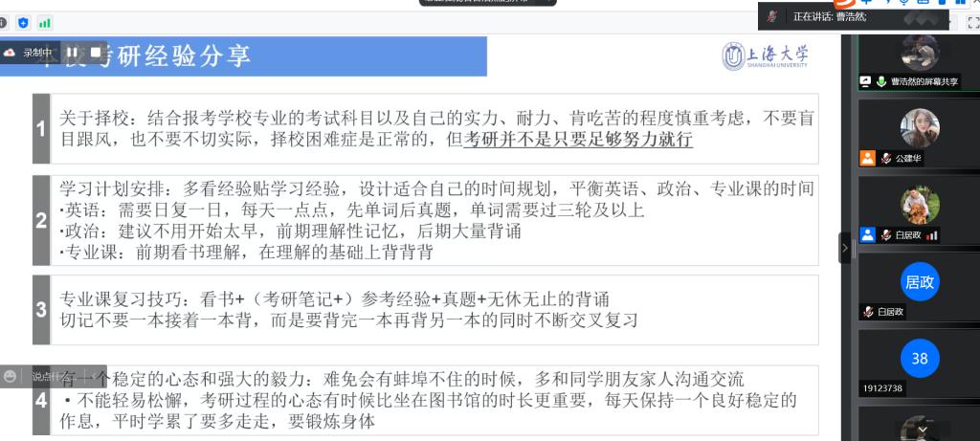
Task: Enter fullscreen with the corner brackets icon
Action: [x=973, y=23]
